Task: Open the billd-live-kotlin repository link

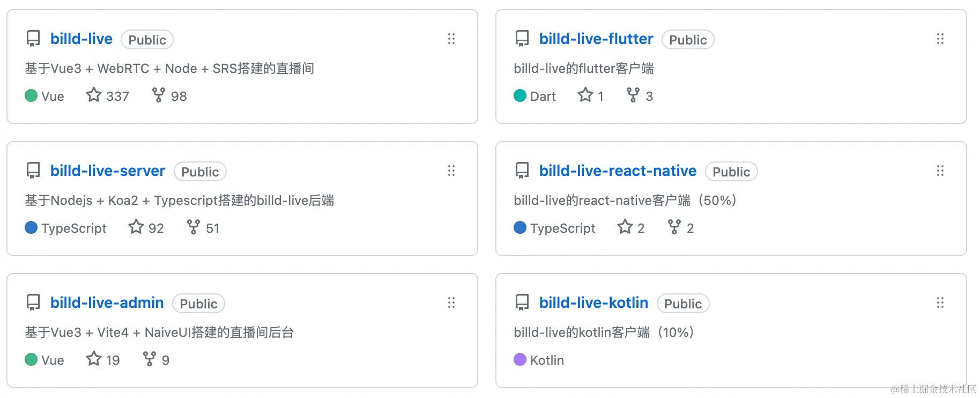Action: tap(593, 303)
